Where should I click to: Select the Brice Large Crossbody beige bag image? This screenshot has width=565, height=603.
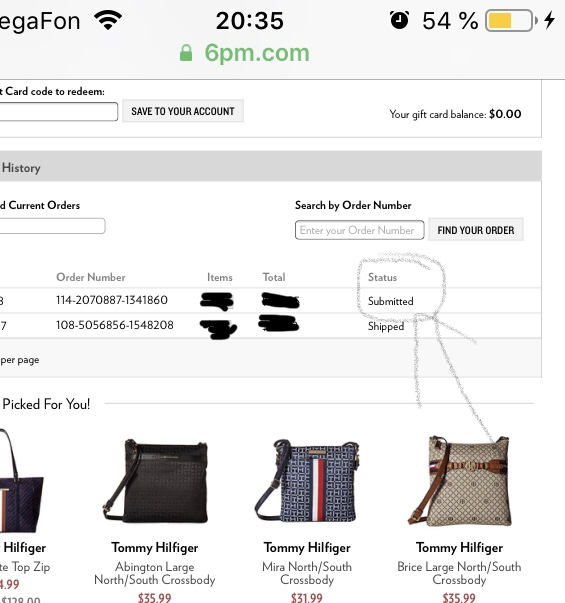point(459,481)
